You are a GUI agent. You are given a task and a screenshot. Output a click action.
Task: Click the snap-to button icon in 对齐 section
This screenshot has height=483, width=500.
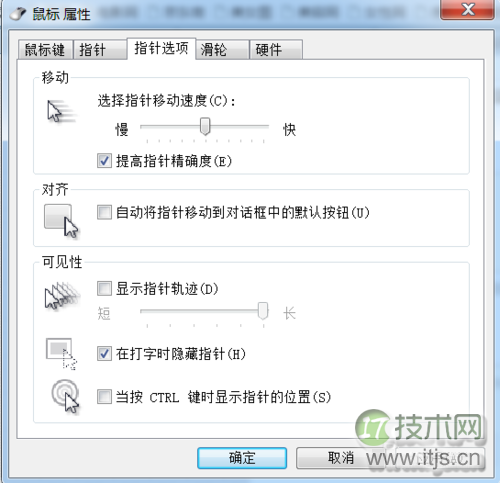(x=61, y=221)
